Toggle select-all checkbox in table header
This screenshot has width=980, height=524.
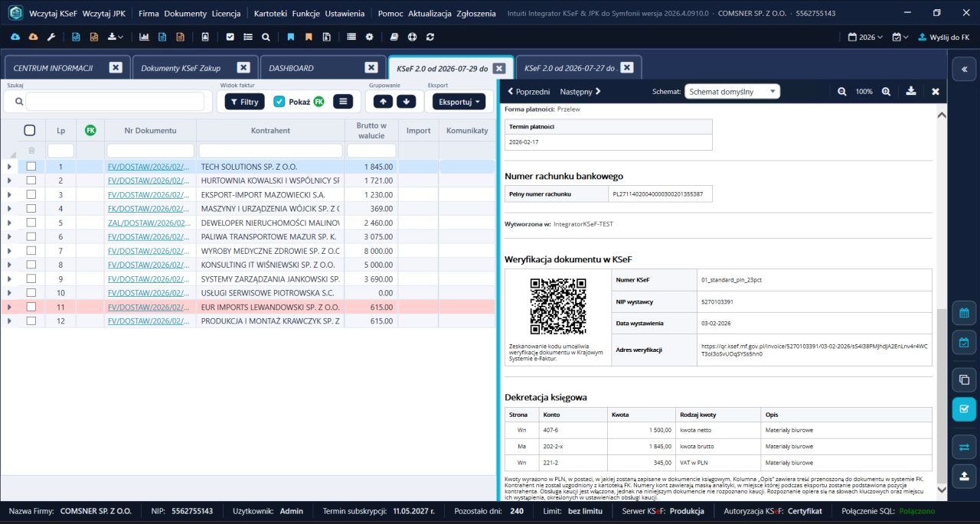(x=30, y=130)
